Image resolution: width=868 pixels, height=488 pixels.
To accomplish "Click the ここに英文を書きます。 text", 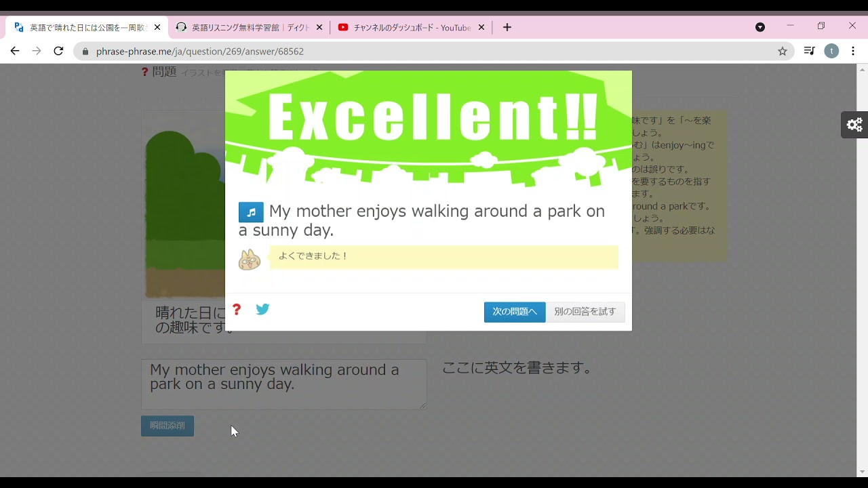I will (x=519, y=368).
